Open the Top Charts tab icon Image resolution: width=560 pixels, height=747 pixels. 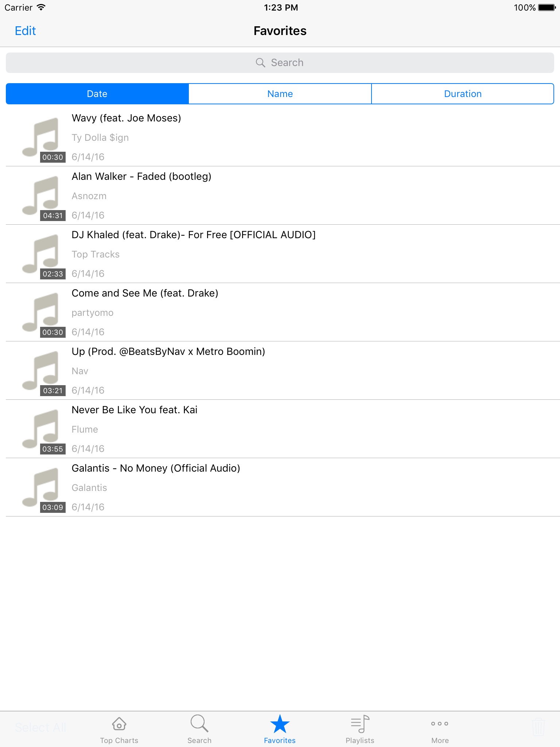[x=119, y=724]
